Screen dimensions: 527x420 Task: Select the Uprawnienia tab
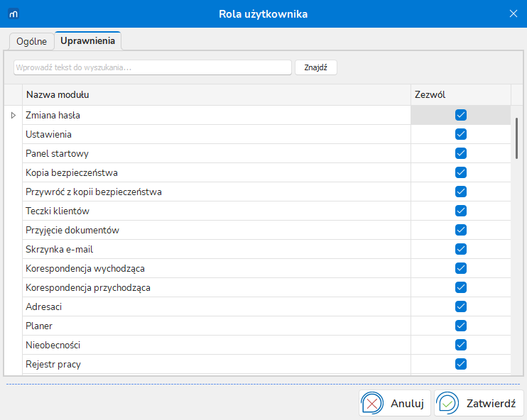(x=88, y=40)
